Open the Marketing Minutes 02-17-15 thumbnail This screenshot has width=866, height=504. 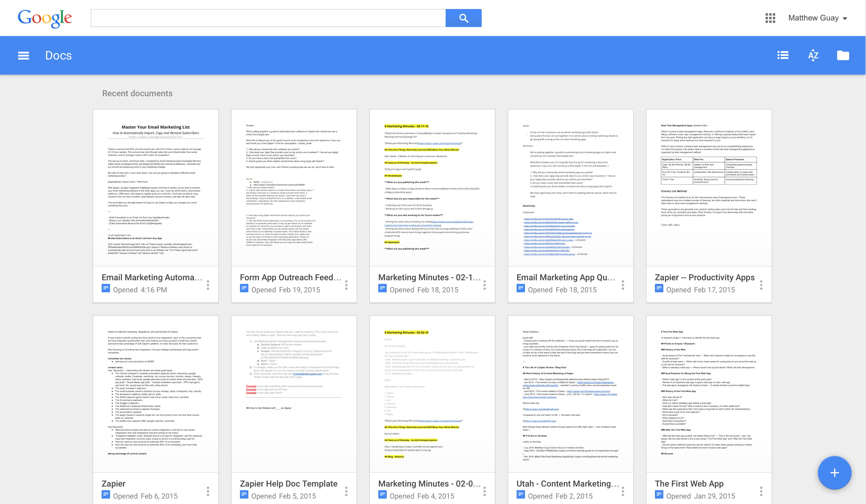click(x=432, y=188)
